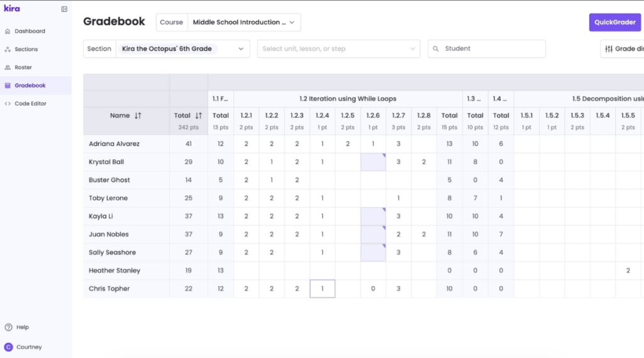Screen dimensions: 644x358
Task: Click Chris Topher's selected 1.2.4 cell
Action: click(323, 289)
